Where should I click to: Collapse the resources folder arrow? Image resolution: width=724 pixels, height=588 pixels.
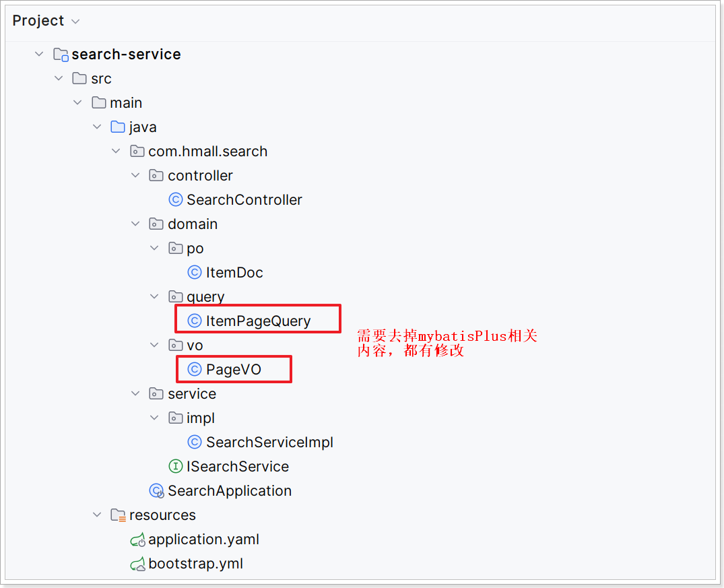(x=97, y=515)
